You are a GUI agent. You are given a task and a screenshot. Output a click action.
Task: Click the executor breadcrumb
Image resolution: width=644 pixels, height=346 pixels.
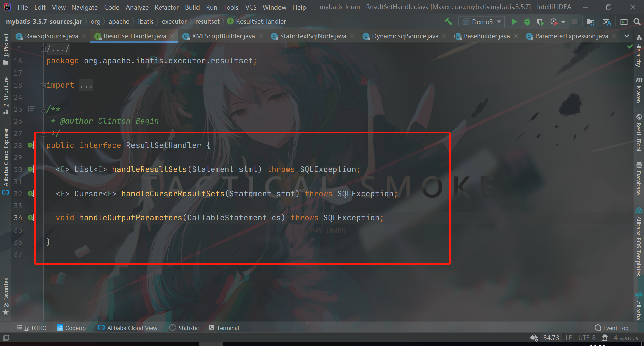(x=174, y=22)
